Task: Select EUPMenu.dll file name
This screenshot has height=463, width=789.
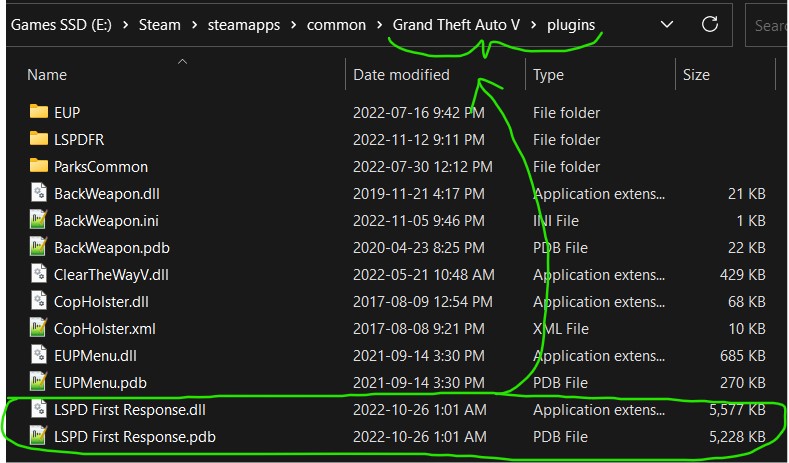Action: tap(95, 356)
